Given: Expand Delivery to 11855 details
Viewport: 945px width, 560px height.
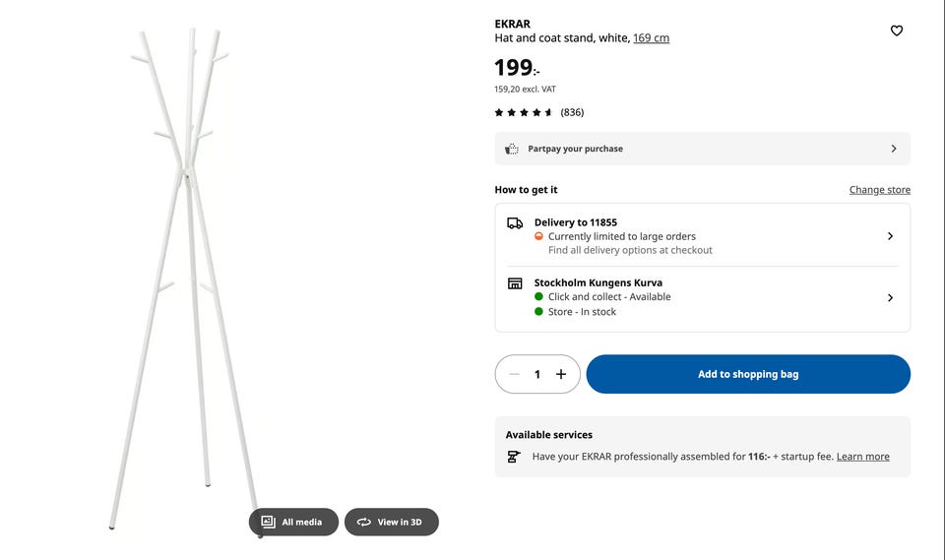Looking at the screenshot, I should pos(890,236).
